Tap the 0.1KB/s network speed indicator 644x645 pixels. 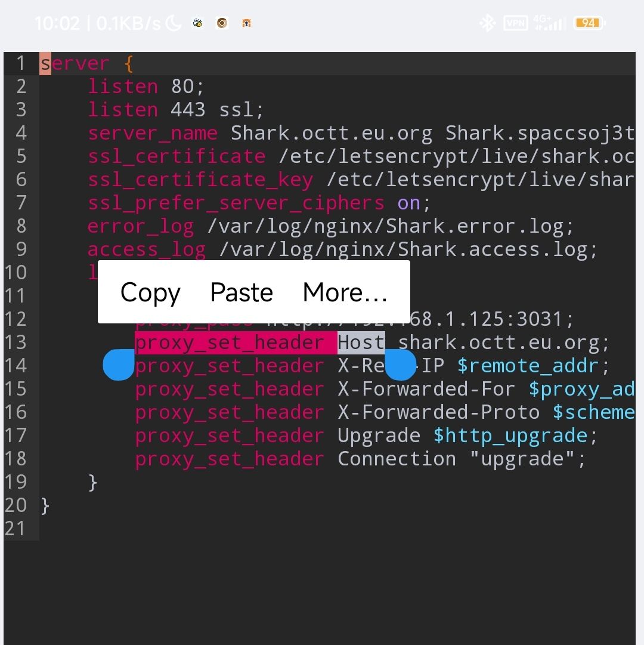pos(128,23)
